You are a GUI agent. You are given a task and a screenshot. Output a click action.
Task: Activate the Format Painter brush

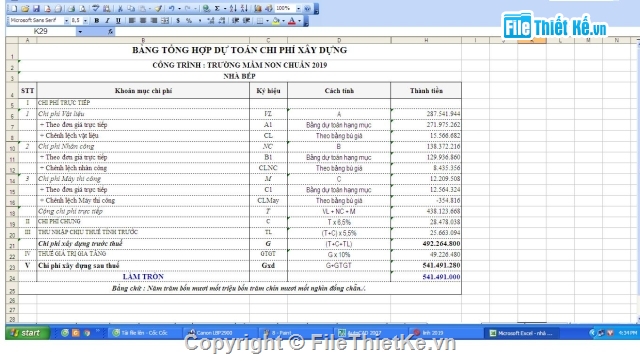[x=158, y=9]
